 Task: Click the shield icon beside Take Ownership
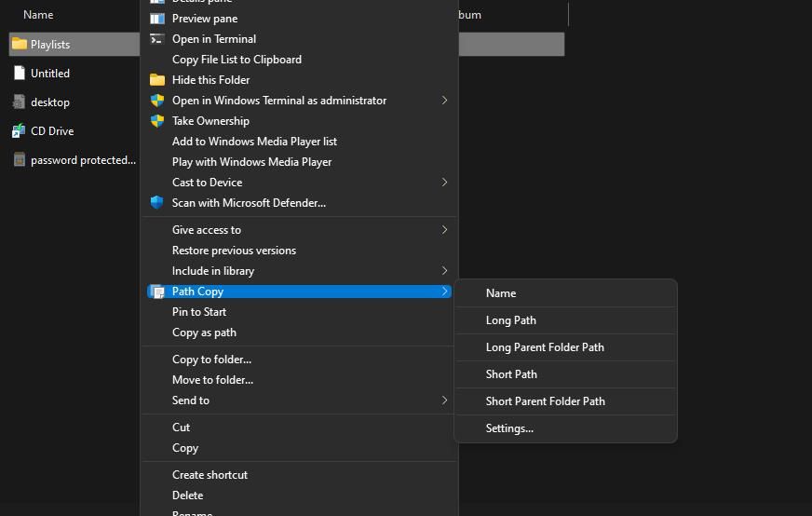157,121
